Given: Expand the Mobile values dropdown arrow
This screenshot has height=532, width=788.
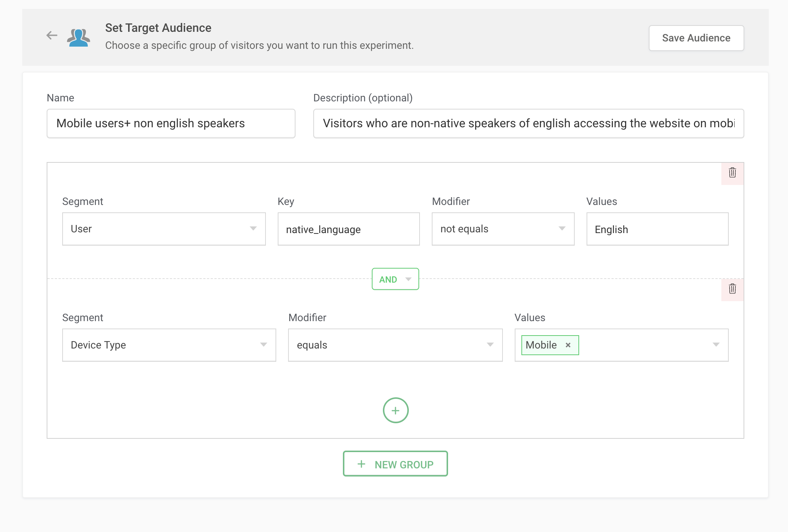Looking at the screenshot, I should pos(716,345).
